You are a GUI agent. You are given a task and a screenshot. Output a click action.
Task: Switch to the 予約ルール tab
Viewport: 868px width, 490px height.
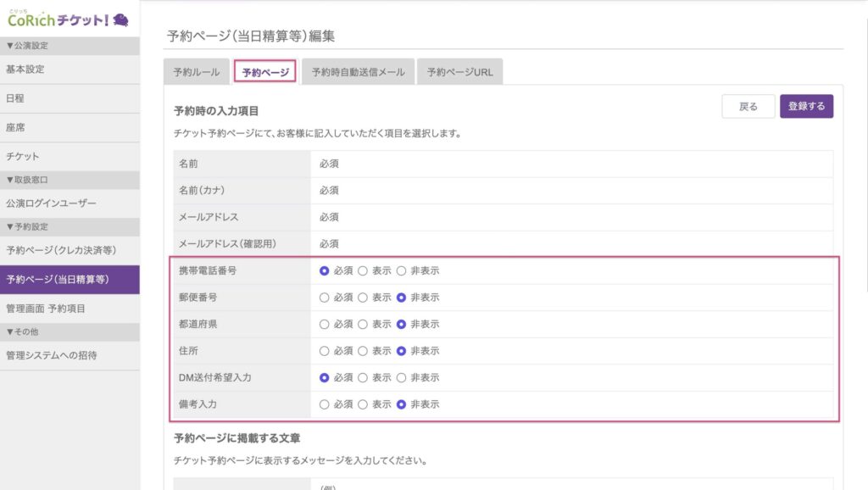point(196,72)
